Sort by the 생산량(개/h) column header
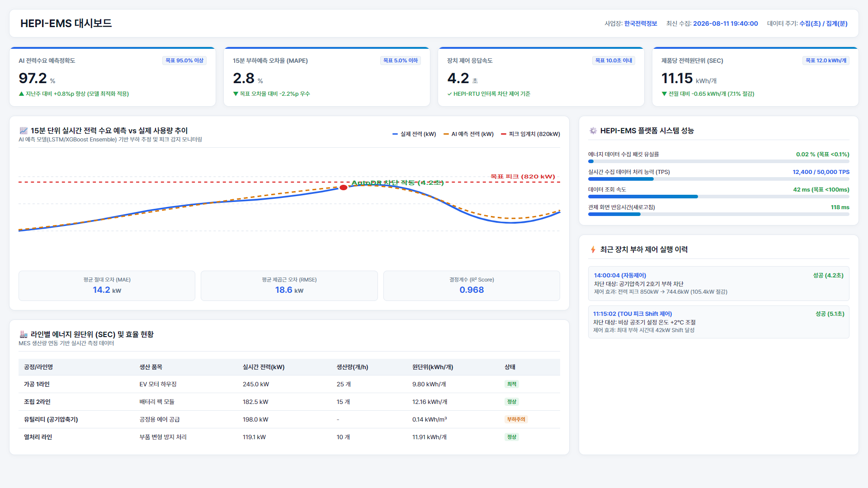The width and height of the screenshot is (868, 488). 352,367
